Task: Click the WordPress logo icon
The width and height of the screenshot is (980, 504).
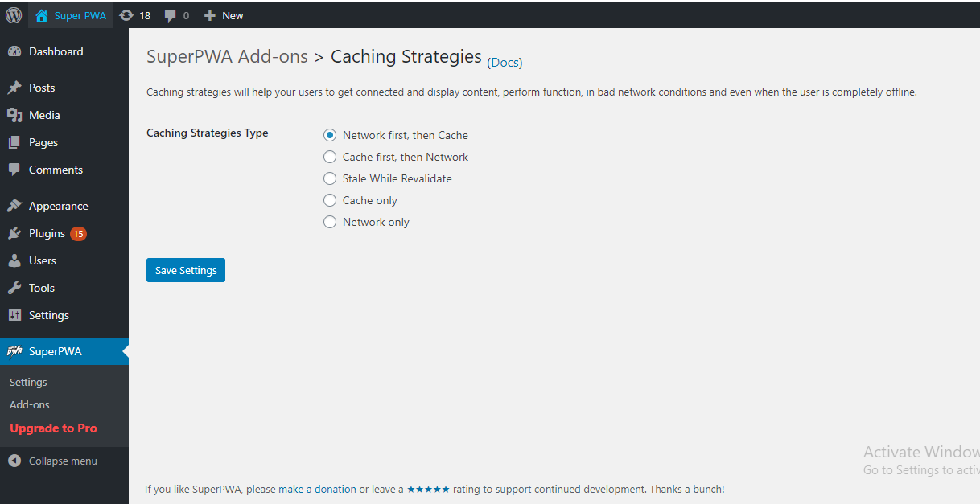Action: click(14, 15)
